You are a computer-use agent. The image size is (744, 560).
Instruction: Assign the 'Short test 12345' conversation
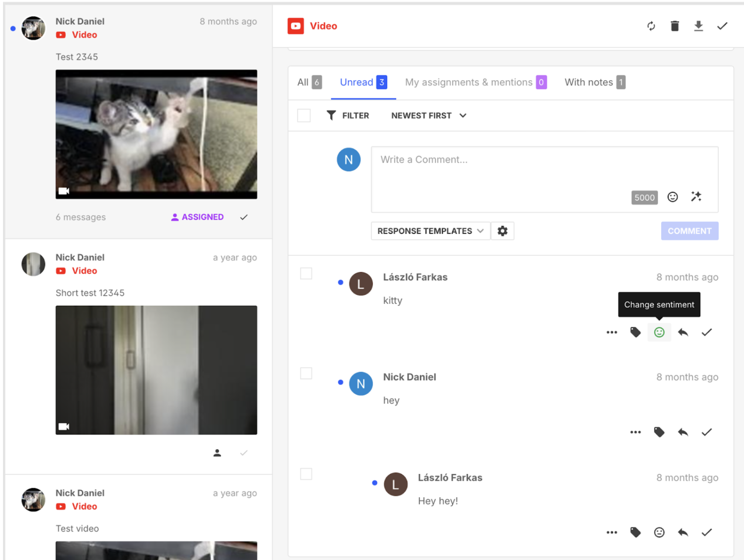(x=217, y=453)
